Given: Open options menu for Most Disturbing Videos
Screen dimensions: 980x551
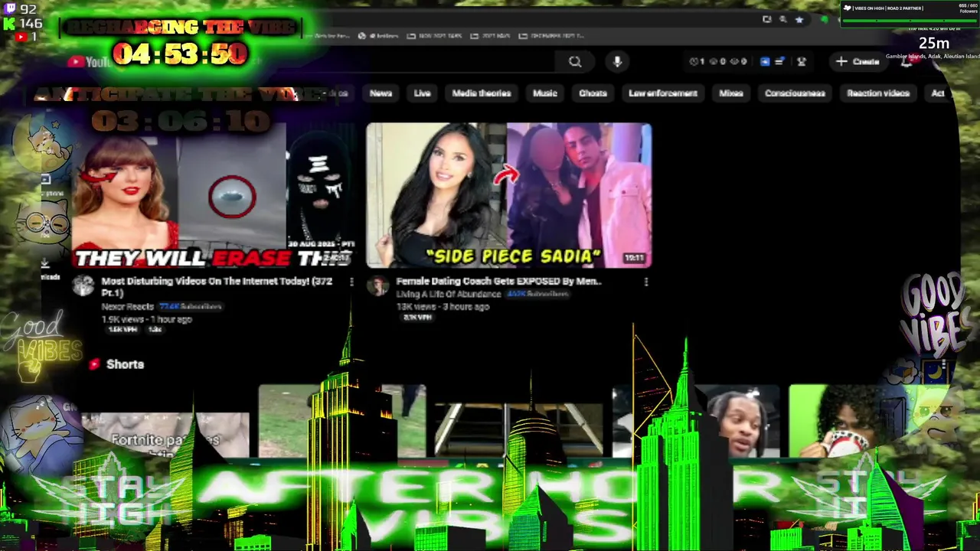Looking at the screenshot, I should tap(351, 282).
